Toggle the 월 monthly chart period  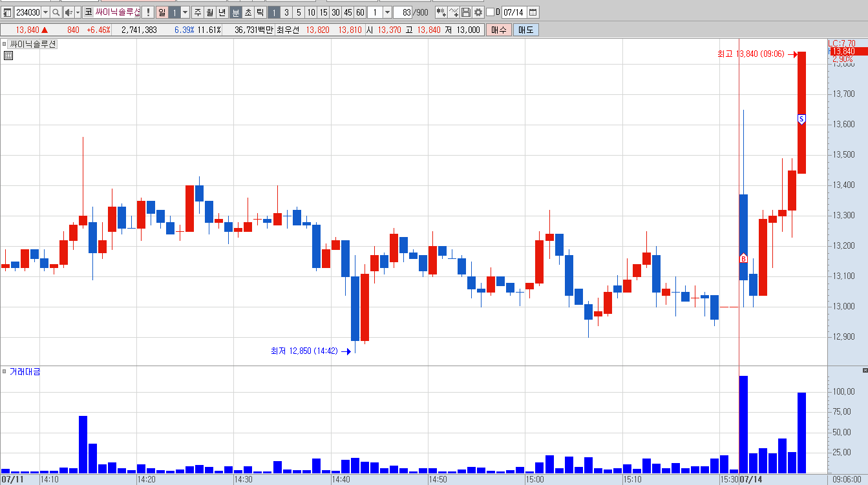(x=209, y=12)
